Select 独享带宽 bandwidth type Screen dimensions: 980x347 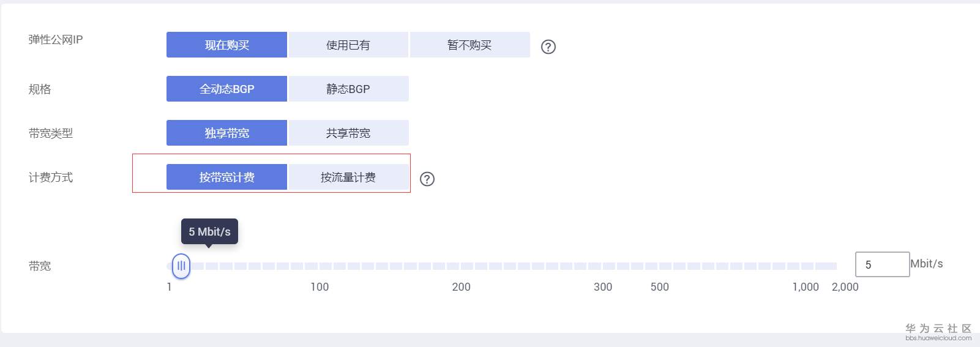click(x=226, y=133)
